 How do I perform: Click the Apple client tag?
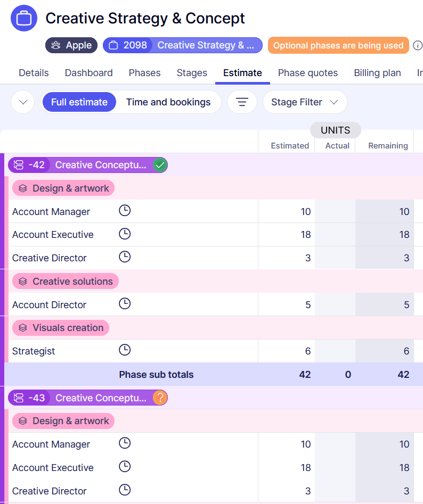[x=71, y=45]
